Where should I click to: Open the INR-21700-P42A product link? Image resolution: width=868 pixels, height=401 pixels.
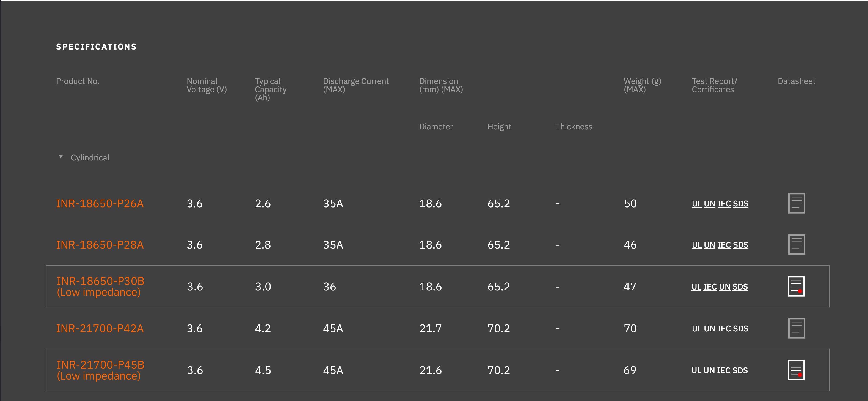click(x=100, y=329)
